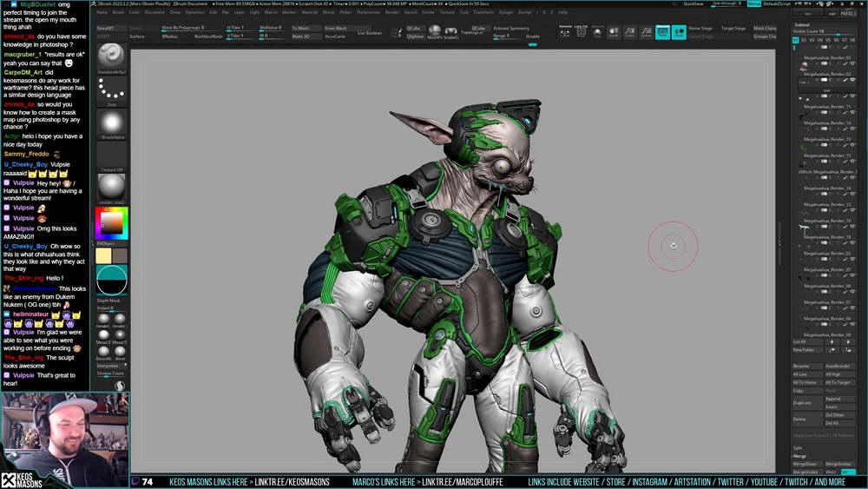Screen dimensions: 868x489
Task: Open the Help menu
Action: [562, 12]
